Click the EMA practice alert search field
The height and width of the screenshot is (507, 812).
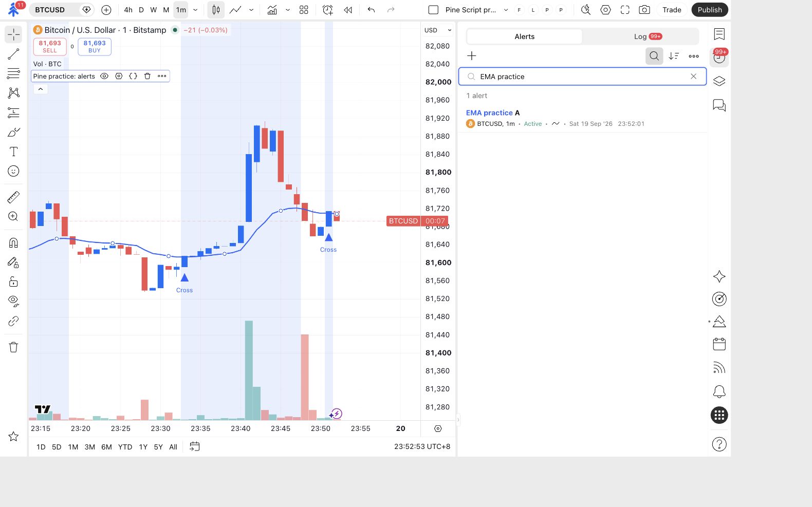click(x=582, y=77)
